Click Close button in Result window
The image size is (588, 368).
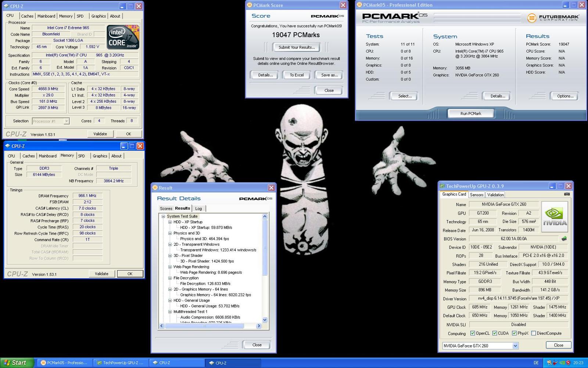pyautogui.click(x=257, y=345)
